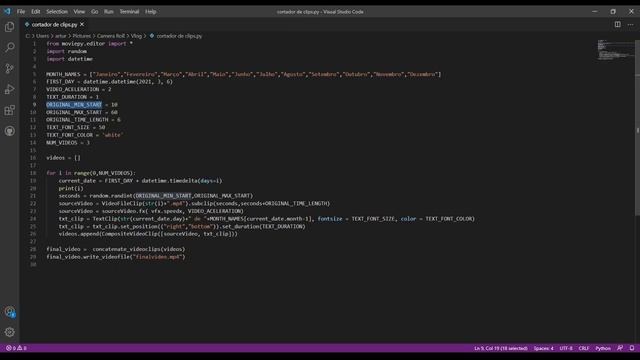Screen dimensions: 640x360
Task: Open the Terminal menu
Action: click(129, 11)
